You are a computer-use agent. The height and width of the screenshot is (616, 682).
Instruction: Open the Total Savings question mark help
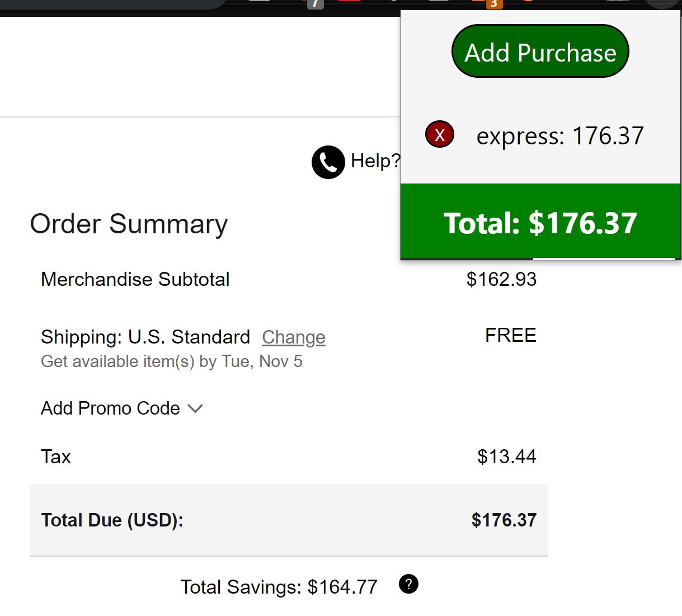(408, 584)
